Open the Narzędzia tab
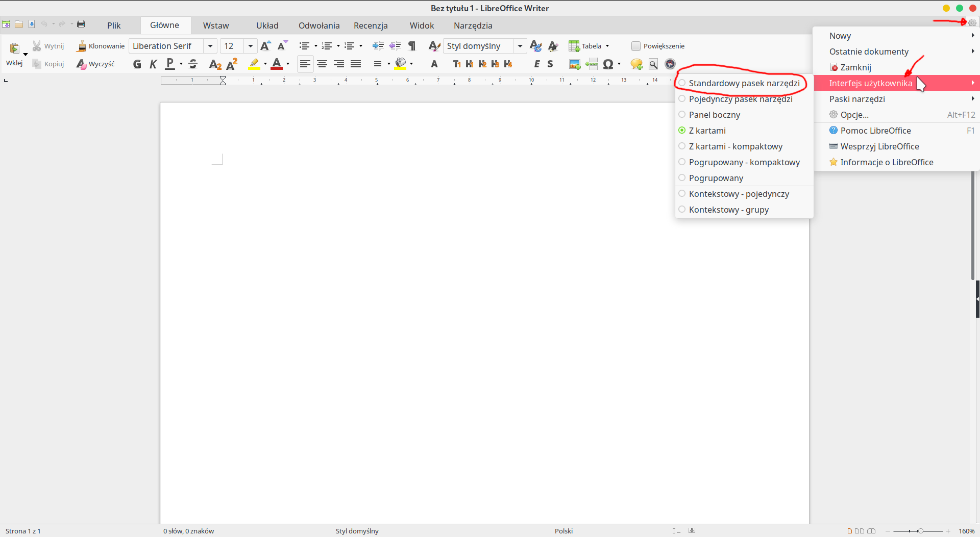Viewport: 980px width, 537px height. [473, 25]
